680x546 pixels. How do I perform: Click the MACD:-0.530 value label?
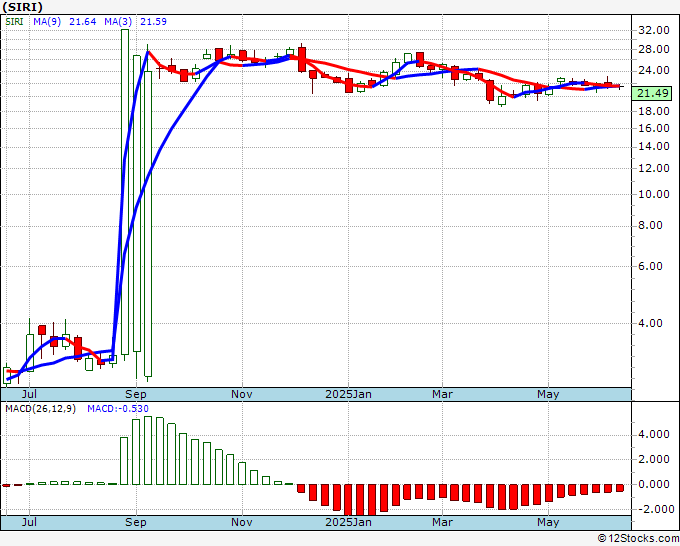click(118, 409)
